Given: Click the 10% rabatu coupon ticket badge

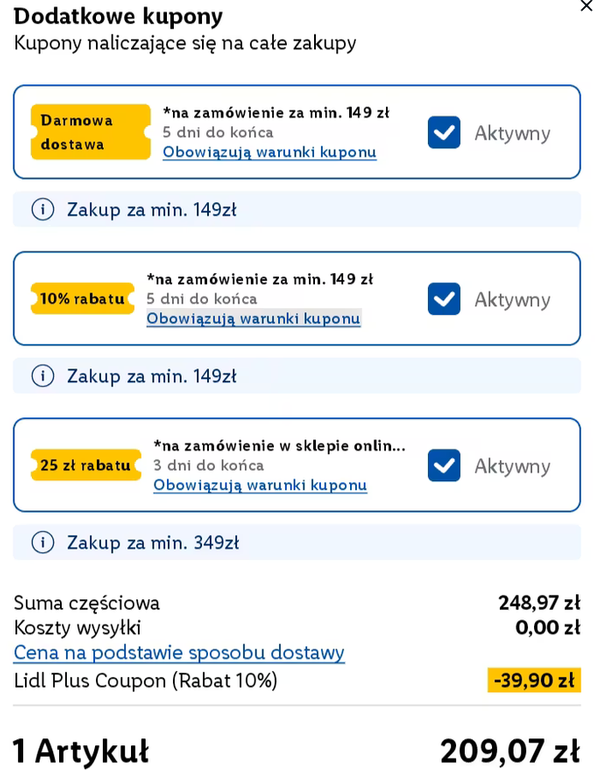Looking at the screenshot, I should pos(82,298).
